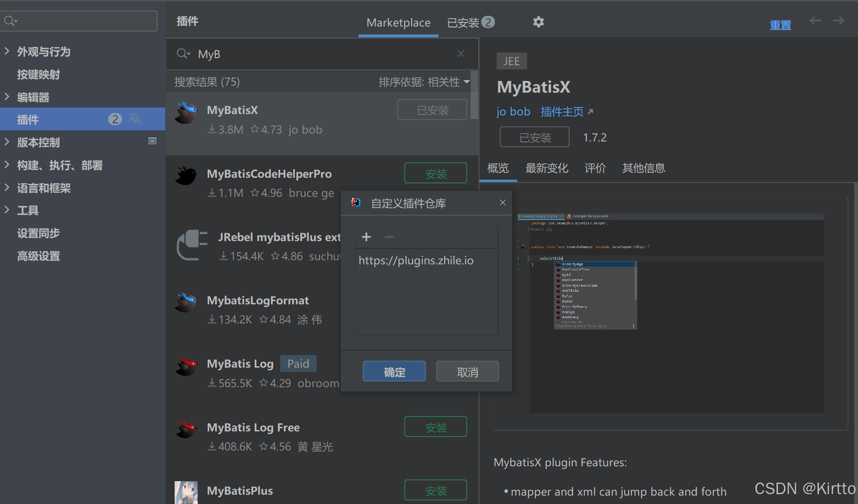Open the 插件主页 homepage link

[562, 112]
